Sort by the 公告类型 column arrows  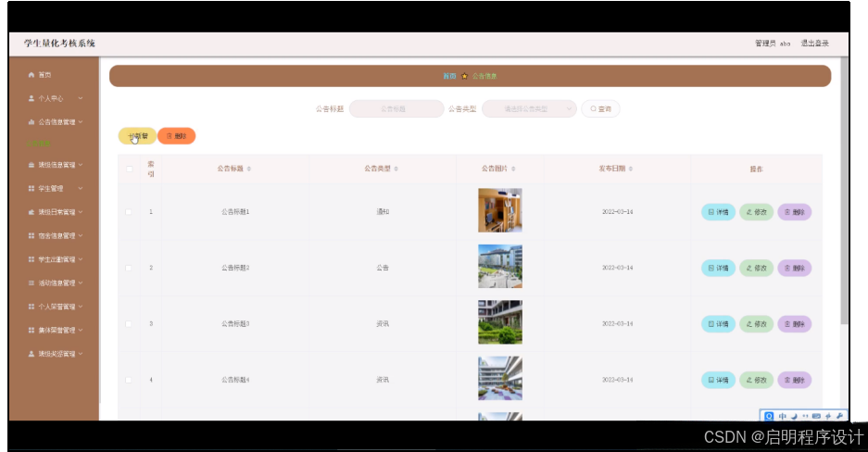pos(396,169)
